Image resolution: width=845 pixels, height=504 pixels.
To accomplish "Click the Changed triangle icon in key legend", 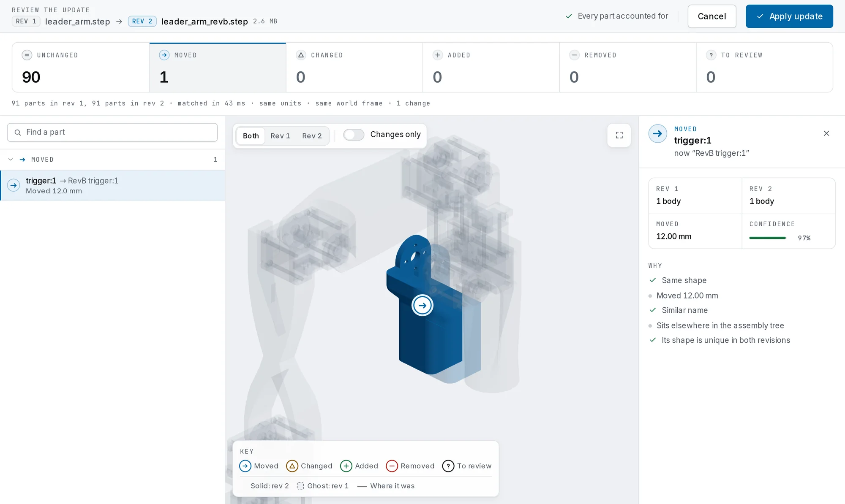I will tap(292, 466).
